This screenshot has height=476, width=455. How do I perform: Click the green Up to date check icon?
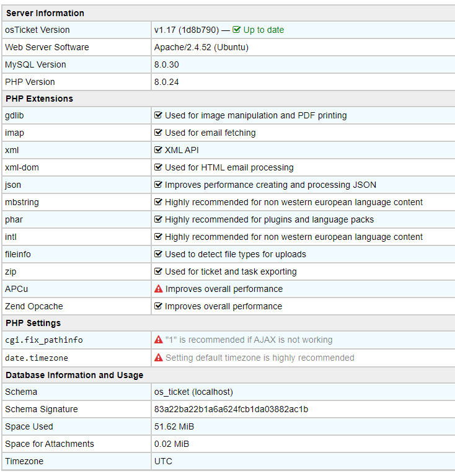pos(236,30)
